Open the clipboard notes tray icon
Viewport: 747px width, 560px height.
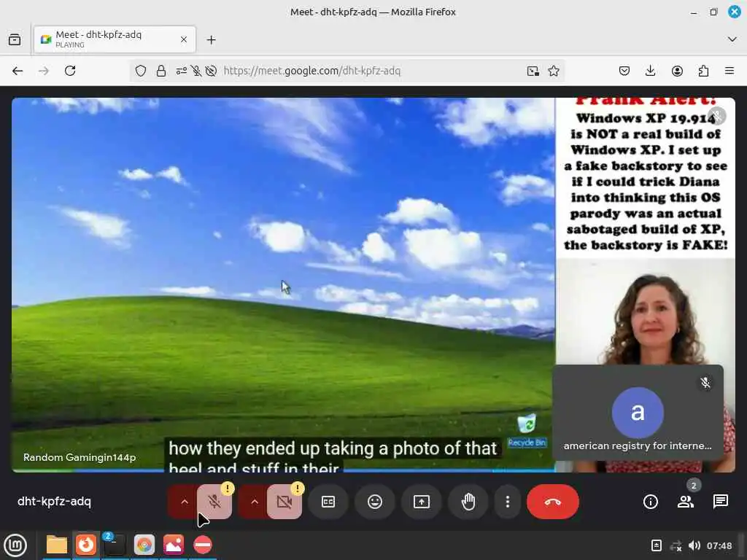[656, 545]
